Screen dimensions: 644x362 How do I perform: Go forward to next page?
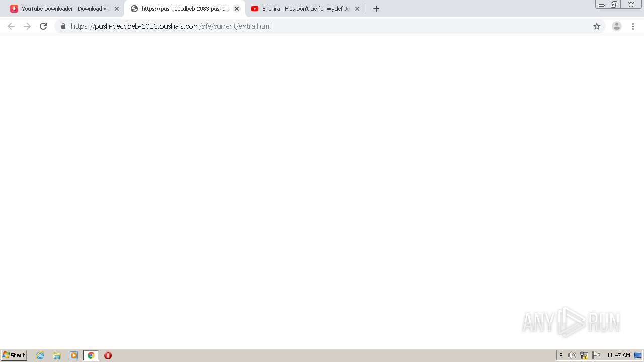pyautogui.click(x=27, y=26)
